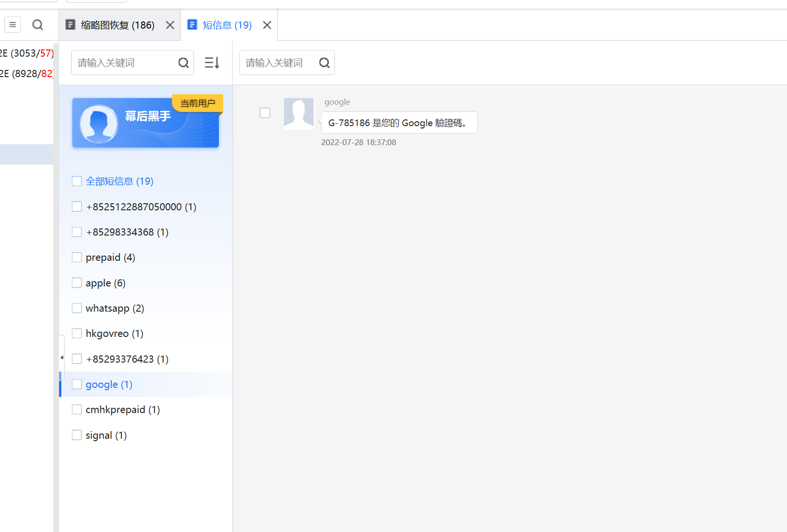
Task: Check the whatsapp (2) checkbox
Action: click(x=77, y=308)
